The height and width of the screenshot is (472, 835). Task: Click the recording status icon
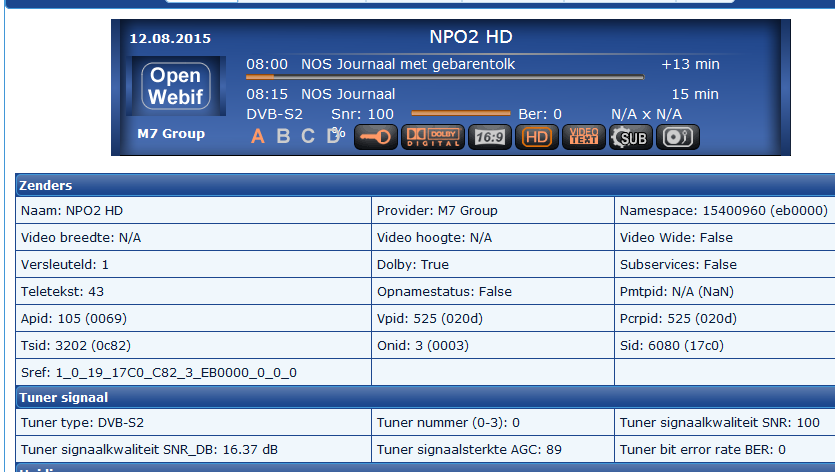pyautogui.click(x=677, y=137)
